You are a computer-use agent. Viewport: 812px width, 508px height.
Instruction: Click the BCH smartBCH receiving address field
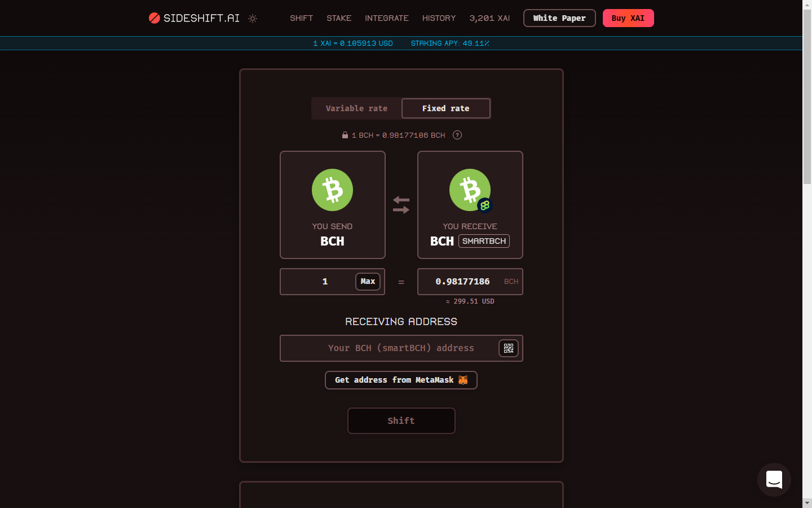401,348
